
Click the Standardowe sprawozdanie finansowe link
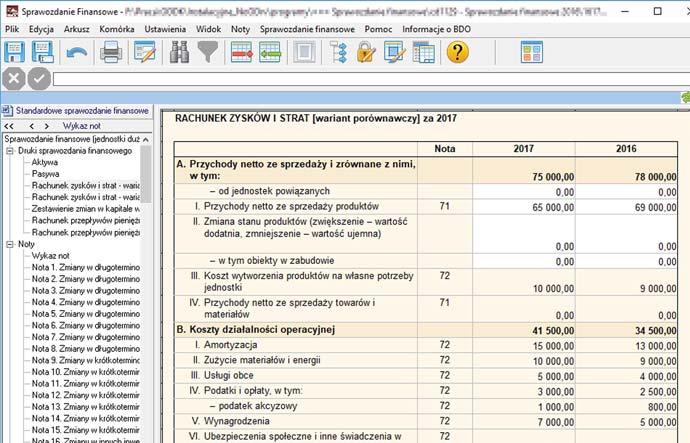point(82,110)
